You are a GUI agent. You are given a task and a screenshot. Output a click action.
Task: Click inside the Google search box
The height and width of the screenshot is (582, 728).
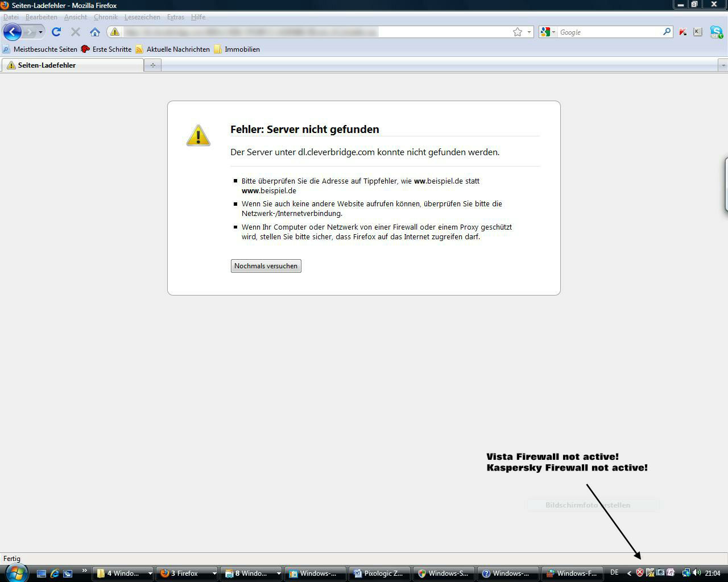(x=610, y=32)
